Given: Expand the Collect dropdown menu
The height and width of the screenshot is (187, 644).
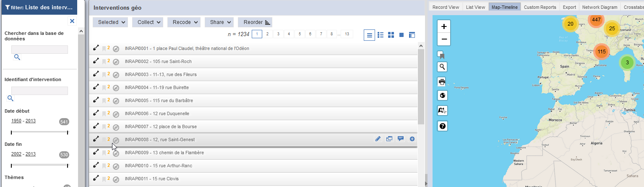Looking at the screenshot, I should pos(147,22).
